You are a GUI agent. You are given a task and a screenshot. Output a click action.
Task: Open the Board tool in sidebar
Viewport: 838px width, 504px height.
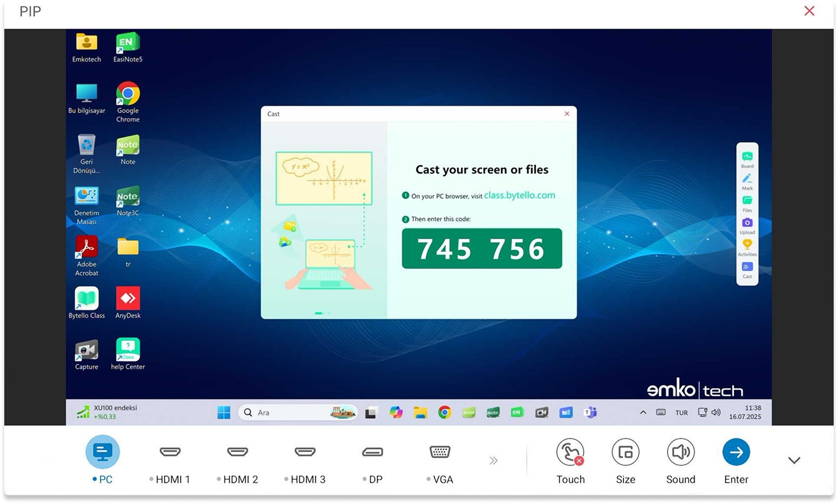(747, 157)
